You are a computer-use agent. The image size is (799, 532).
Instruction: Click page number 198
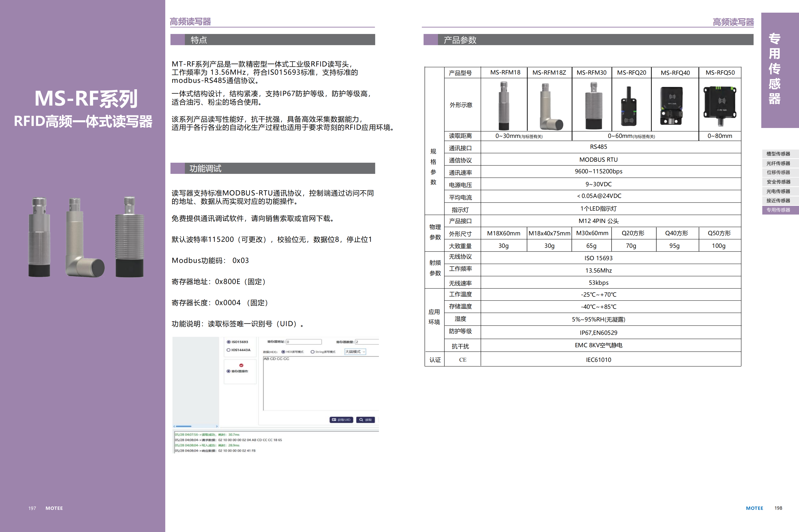778,508
